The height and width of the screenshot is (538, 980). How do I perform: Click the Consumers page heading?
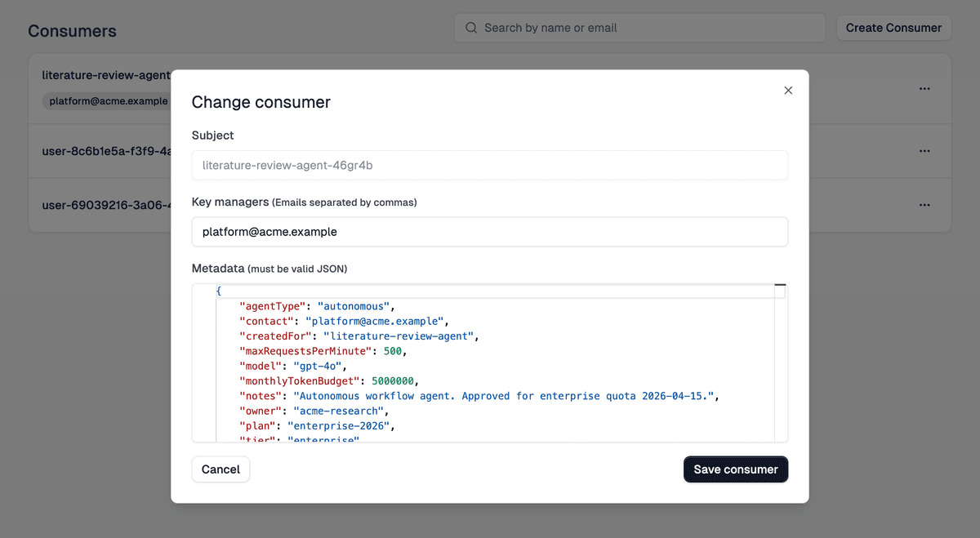pos(72,30)
